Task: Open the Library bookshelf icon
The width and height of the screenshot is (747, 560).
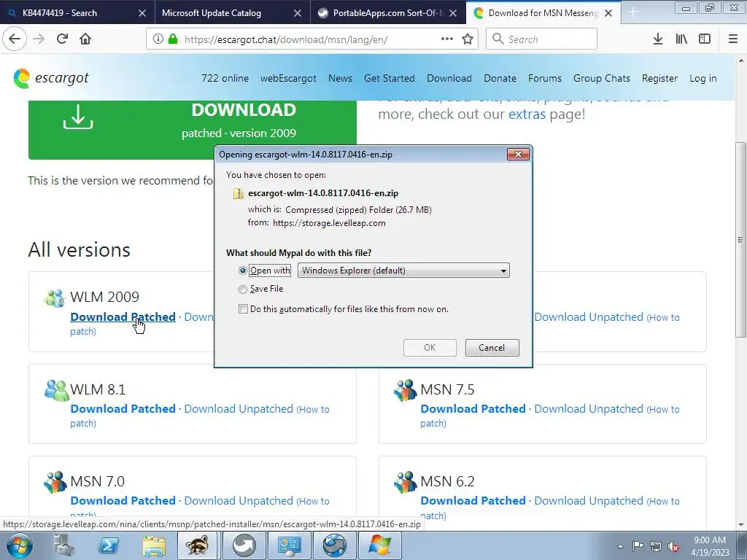Action: tap(681, 39)
